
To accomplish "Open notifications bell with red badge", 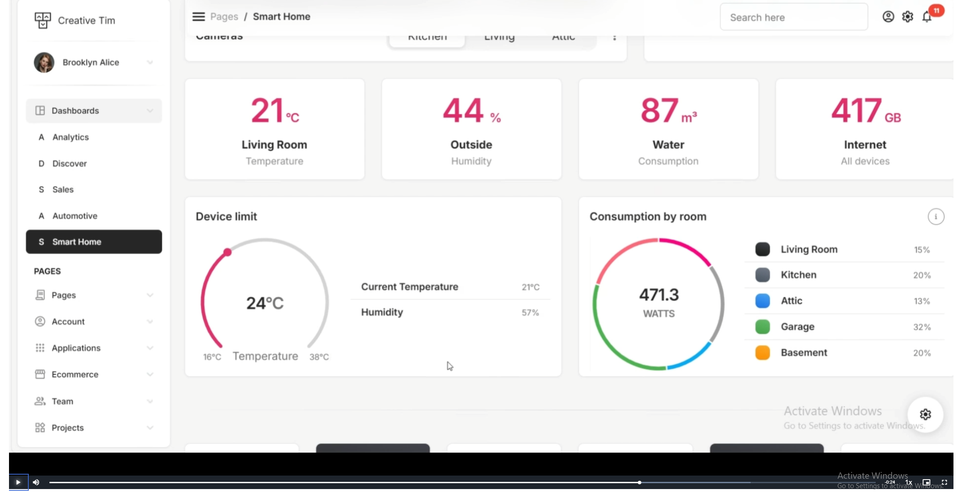I will [927, 17].
